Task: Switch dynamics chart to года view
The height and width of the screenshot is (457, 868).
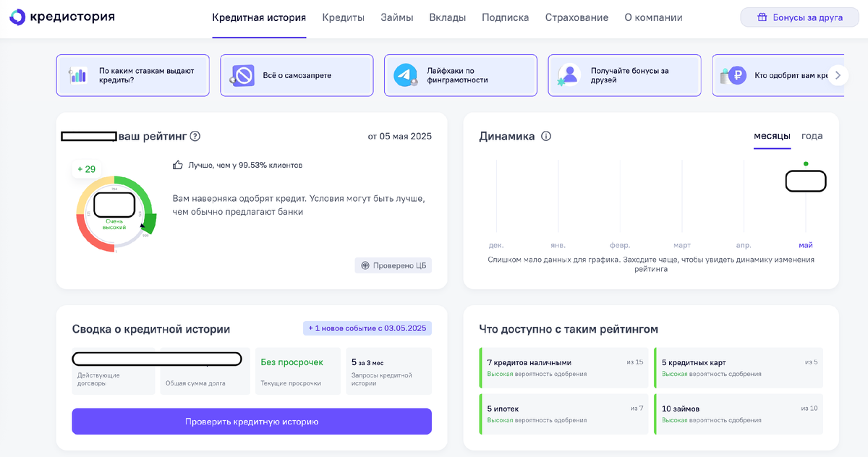Action: 811,136
